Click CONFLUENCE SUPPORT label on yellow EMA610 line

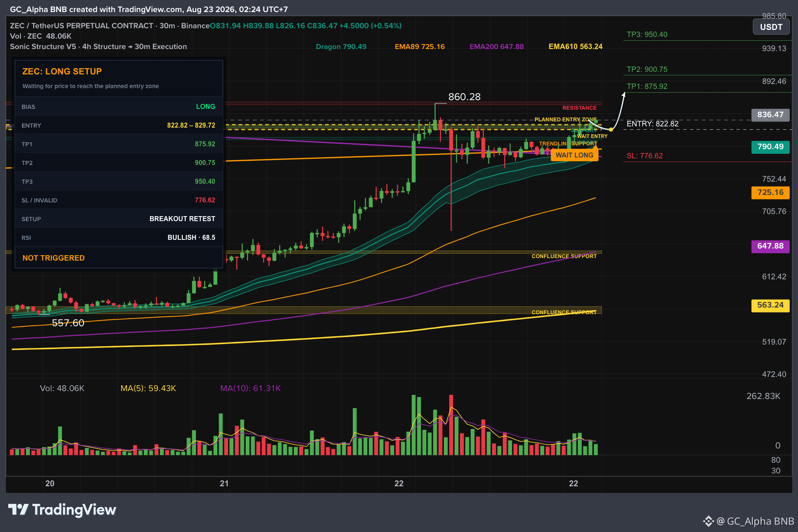(x=564, y=313)
